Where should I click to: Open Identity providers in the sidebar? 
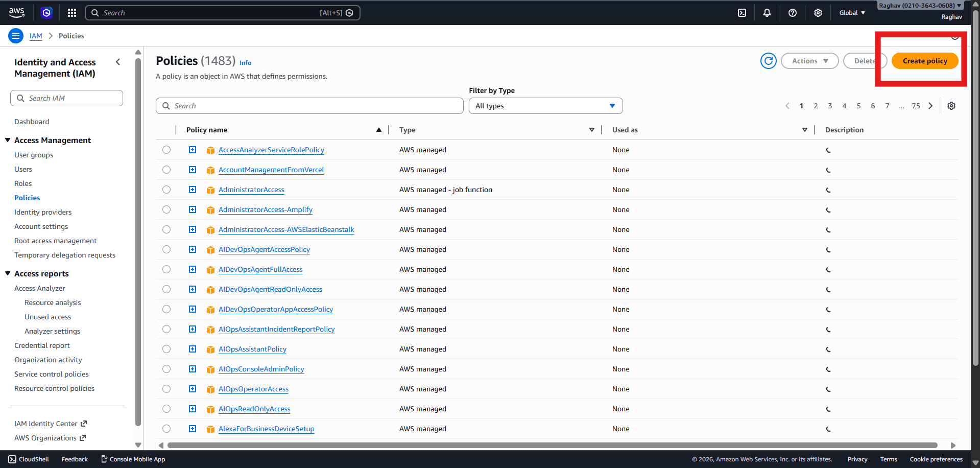click(x=43, y=212)
